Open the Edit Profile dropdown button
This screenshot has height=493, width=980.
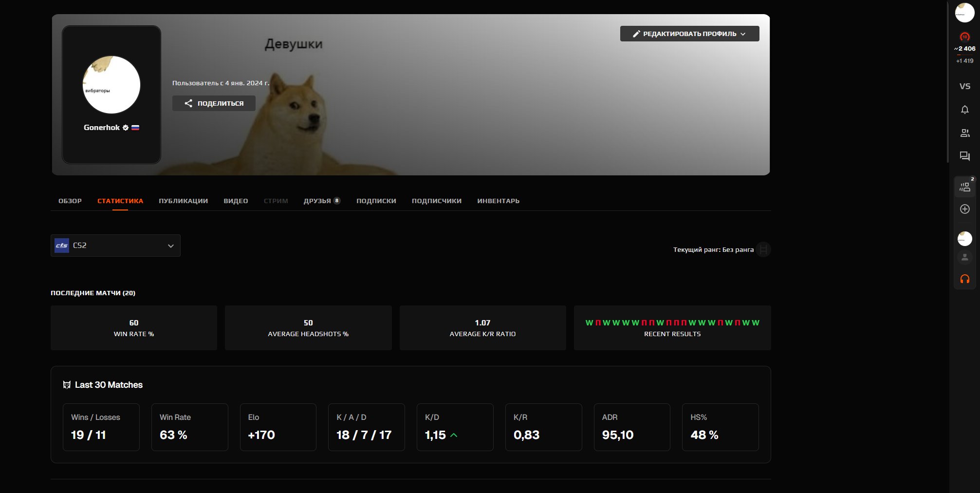[x=689, y=34]
